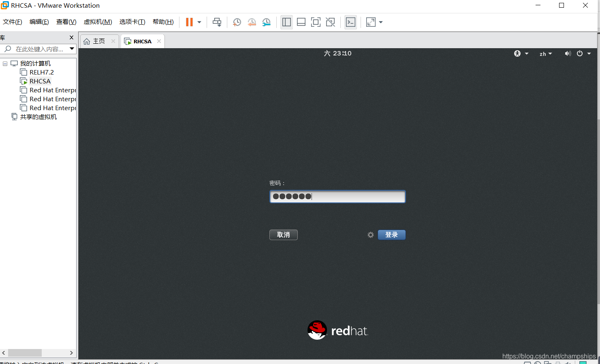Mute the guest system volume
This screenshot has height=364, width=600.
pos(568,53)
